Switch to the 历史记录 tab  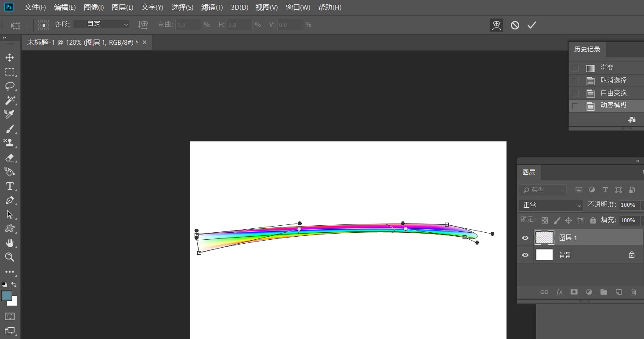(587, 49)
